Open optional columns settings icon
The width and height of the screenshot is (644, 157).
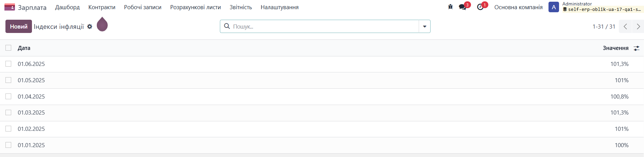point(637,48)
